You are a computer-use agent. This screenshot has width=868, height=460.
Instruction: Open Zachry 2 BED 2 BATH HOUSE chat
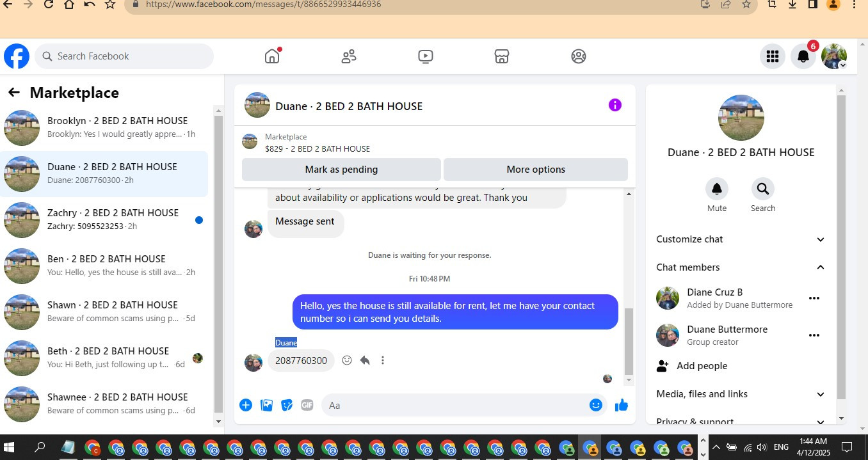104,220
